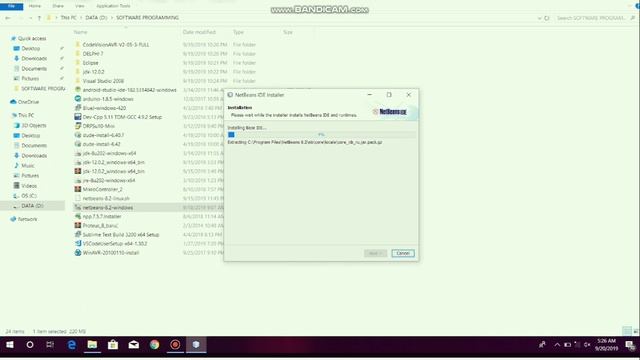The height and width of the screenshot is (360, 640).
Task: Select the VSCodeUserSetup-x64 file icon
Action: pos(78,244)
